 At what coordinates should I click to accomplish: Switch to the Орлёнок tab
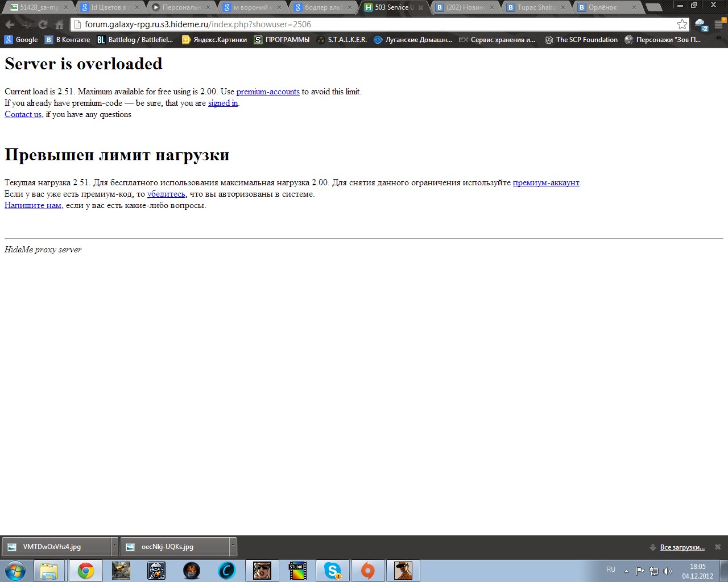[606, 7]
